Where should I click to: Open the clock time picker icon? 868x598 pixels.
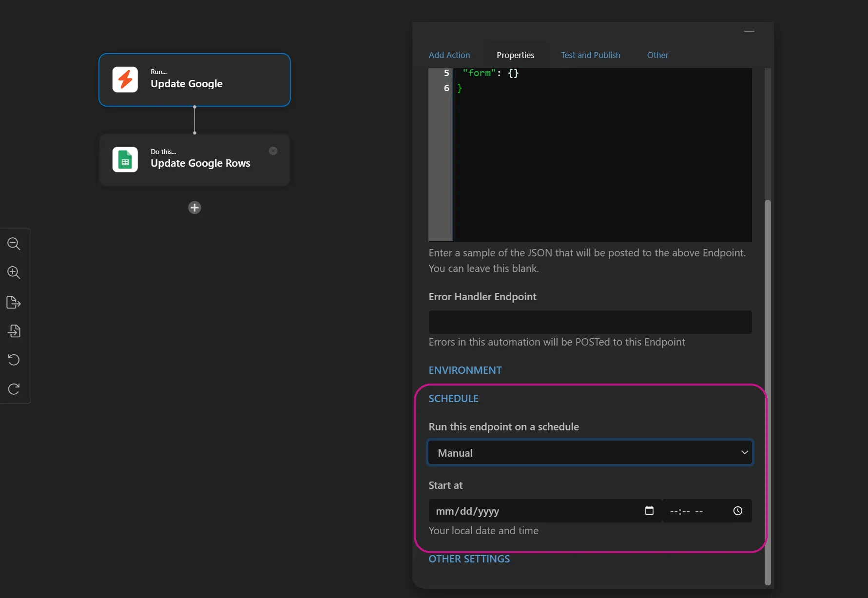tap(738, 511)
